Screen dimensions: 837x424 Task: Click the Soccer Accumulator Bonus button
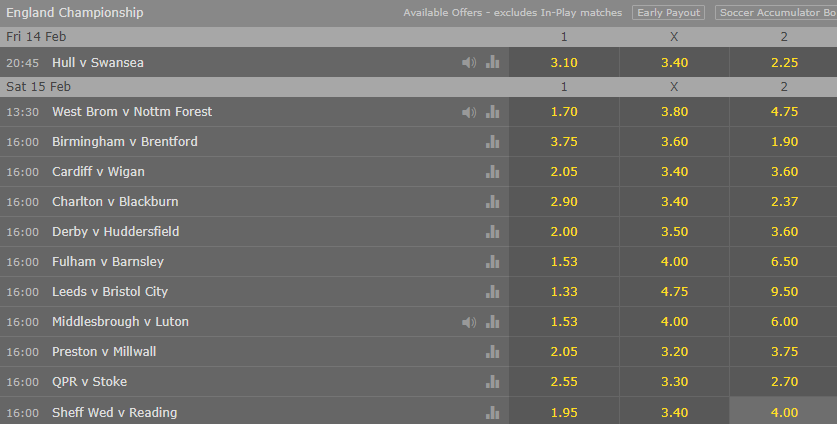(776, 12)
